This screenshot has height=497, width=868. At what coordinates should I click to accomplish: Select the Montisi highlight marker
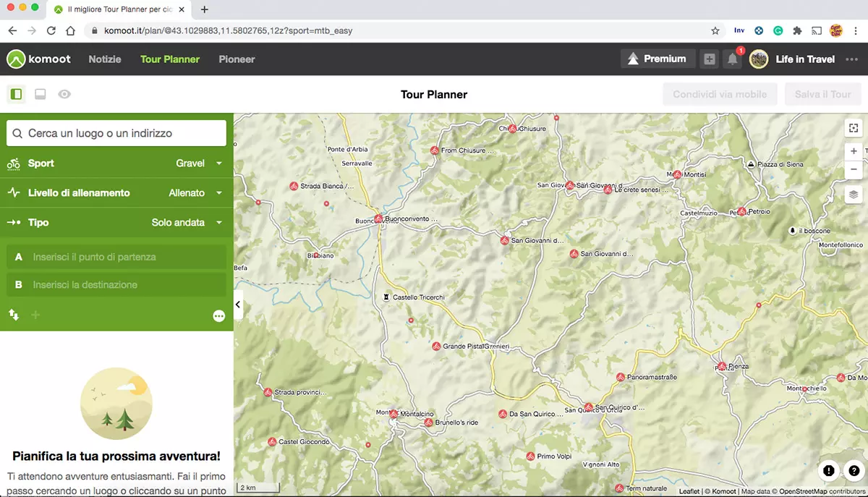click(676, 174)
